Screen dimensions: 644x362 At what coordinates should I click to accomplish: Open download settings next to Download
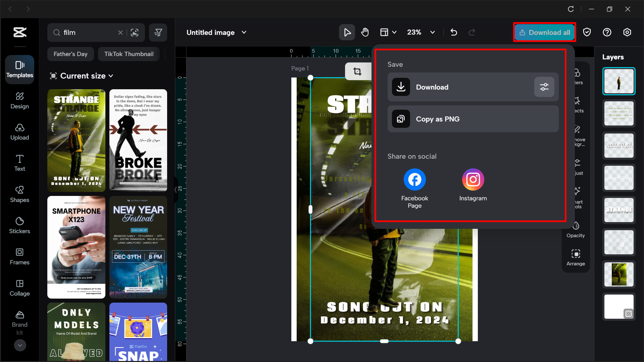[x=544, y=87]
